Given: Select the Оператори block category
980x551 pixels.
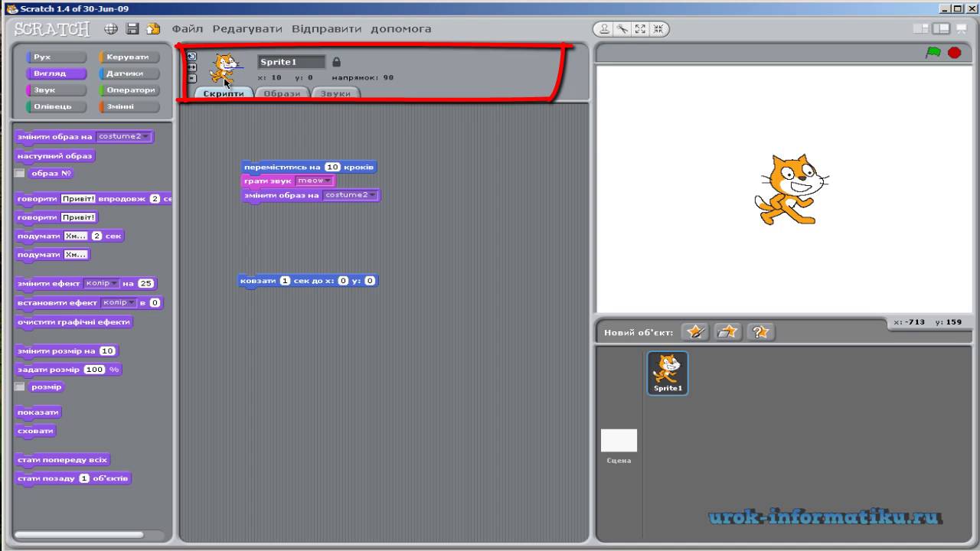Looking at the screenshot, I should tap(129, 90).
